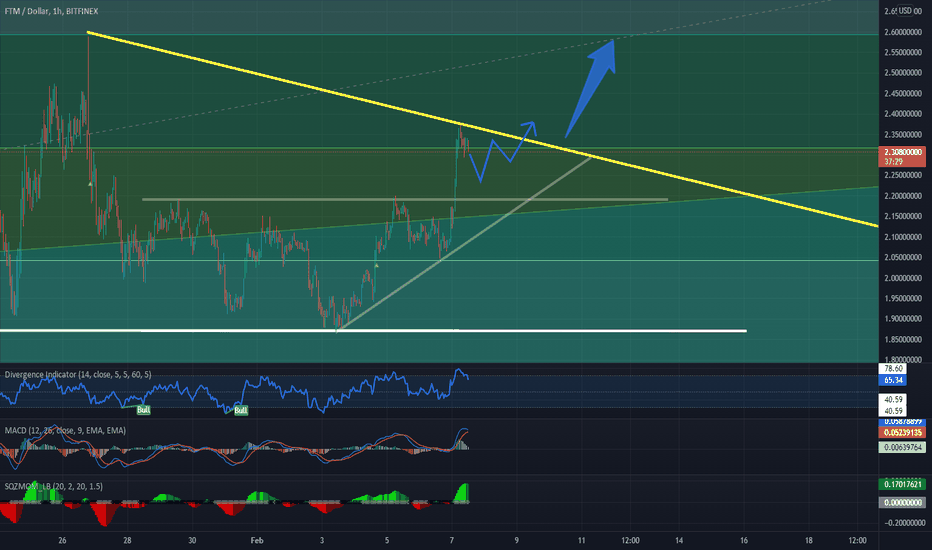This screenshot has height=550, width=932.
Task: Click the 26 date label on time axis
Action: (62, 540)
